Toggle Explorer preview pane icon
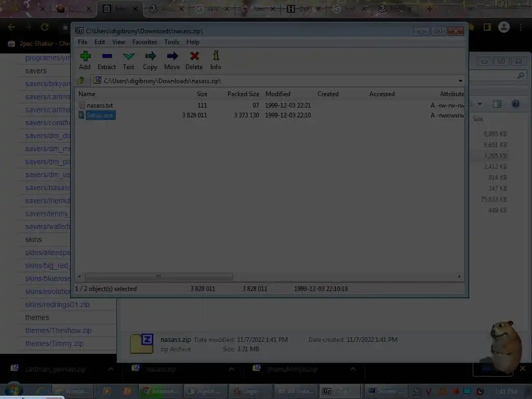The image size is (532, 399). 497,104
